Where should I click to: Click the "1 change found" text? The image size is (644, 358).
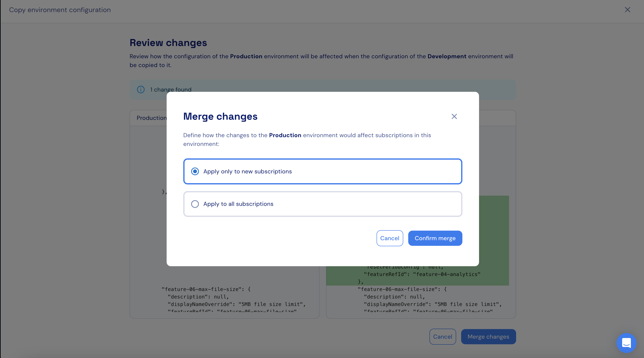[x=171, y=89]
